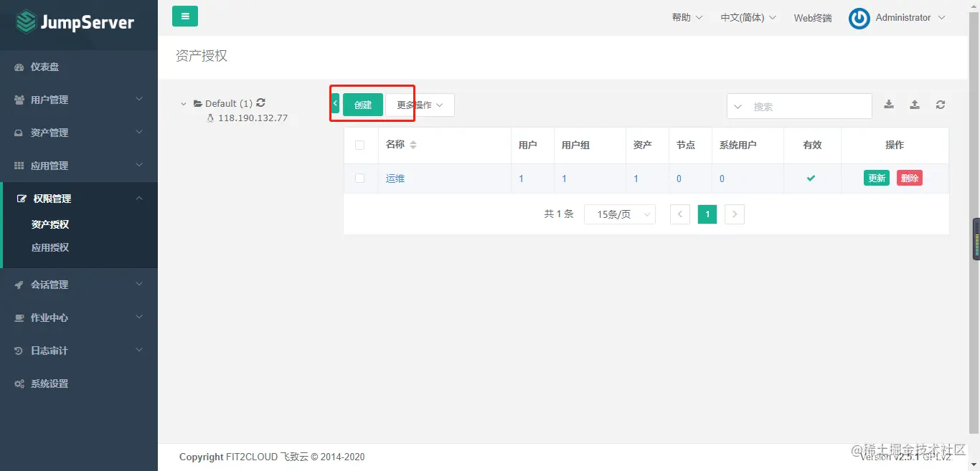The height and width of the screenshot is (471, 980).
Task: Toggle the sidebar with the hamburger button
Action: [185, 16]
